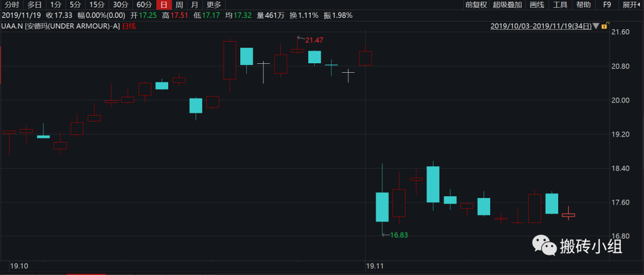Click the closing price 收17.33
Image resolution: width=644 pixels, height=275 pixels.
pyautogui.click(x=59, y=16)
